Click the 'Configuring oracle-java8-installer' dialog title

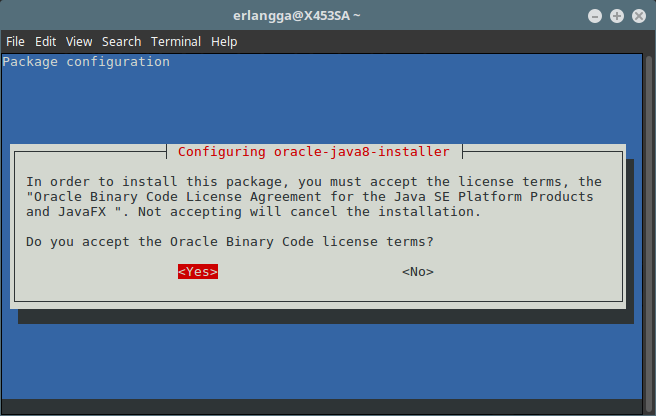314,152
